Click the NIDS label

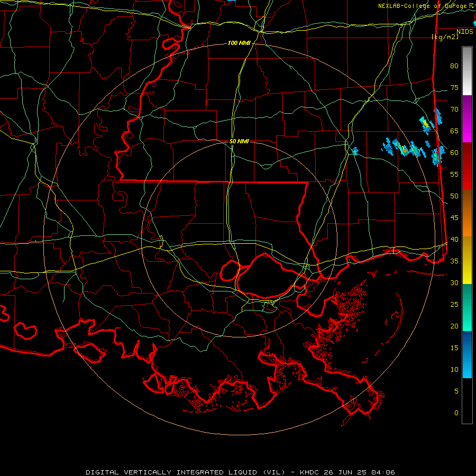465,32
